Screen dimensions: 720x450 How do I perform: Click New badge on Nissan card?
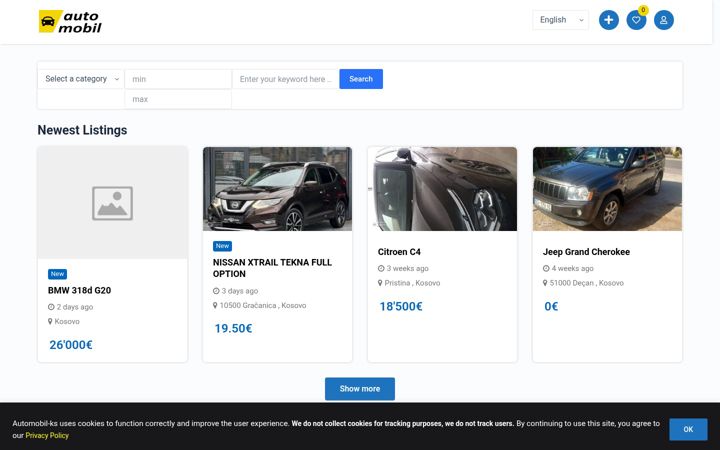[x=222, y=246]
